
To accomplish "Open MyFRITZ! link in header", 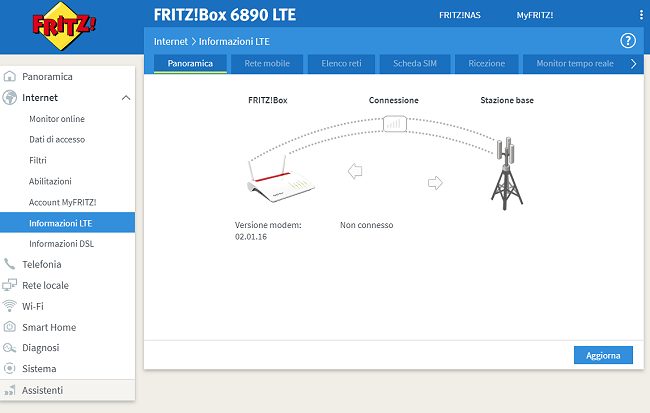I will coord(534,15).
